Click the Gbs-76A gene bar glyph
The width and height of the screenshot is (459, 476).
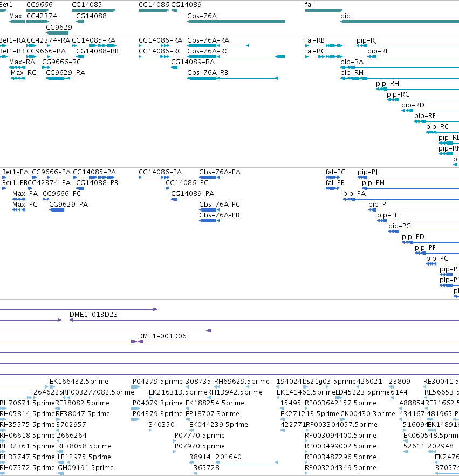tap(236, 22)
